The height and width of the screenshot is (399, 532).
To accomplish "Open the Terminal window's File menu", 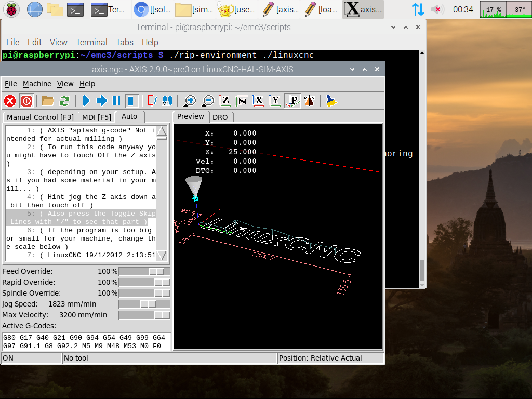I will 13,42.
